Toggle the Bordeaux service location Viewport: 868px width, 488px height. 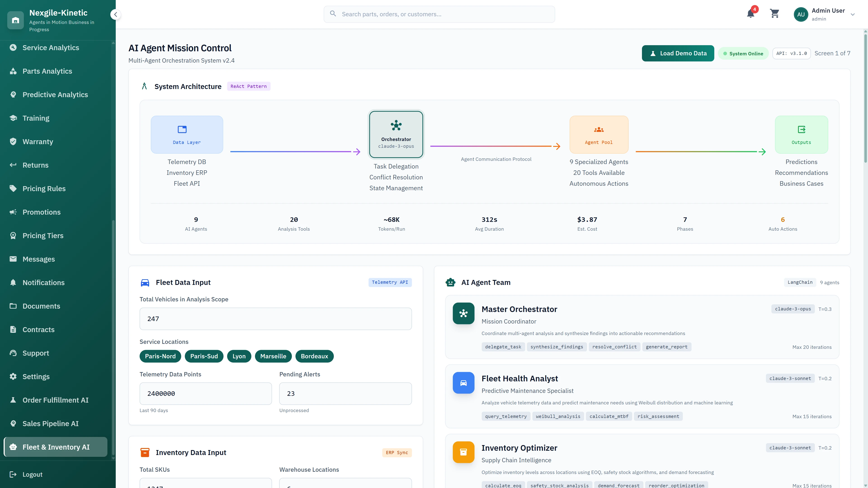tap(314, 356)
